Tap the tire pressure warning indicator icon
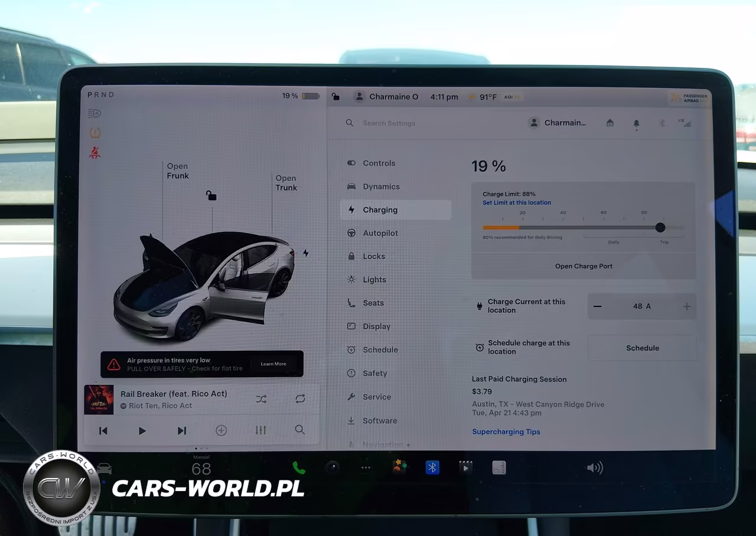This screenshot has height=536, width=756. (94, 133)
